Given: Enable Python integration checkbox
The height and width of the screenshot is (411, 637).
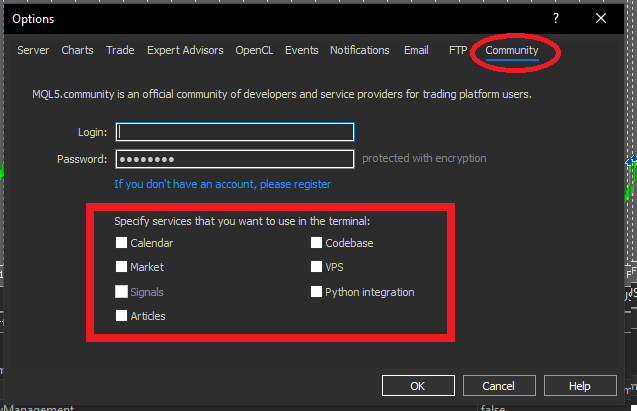Looking at the screenshot, I should pos(316,292).
